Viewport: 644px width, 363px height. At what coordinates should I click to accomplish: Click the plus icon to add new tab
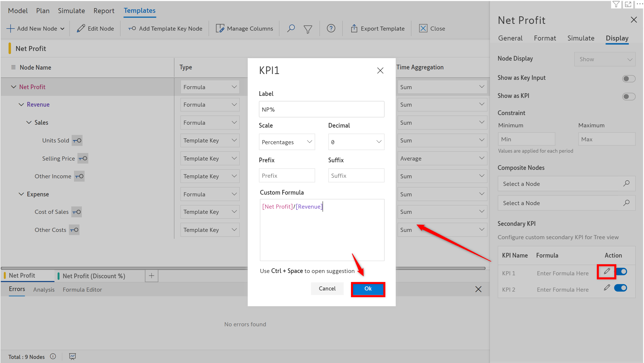[x=151, y=276]
